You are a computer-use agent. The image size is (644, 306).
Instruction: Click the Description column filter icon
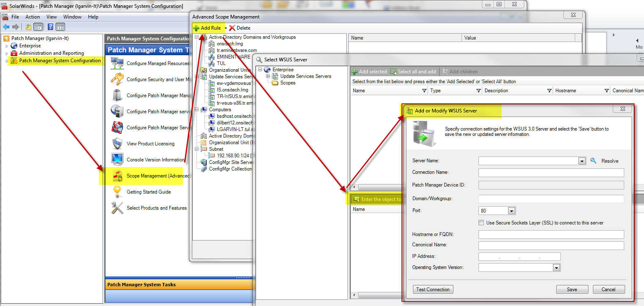coord(549,91)
